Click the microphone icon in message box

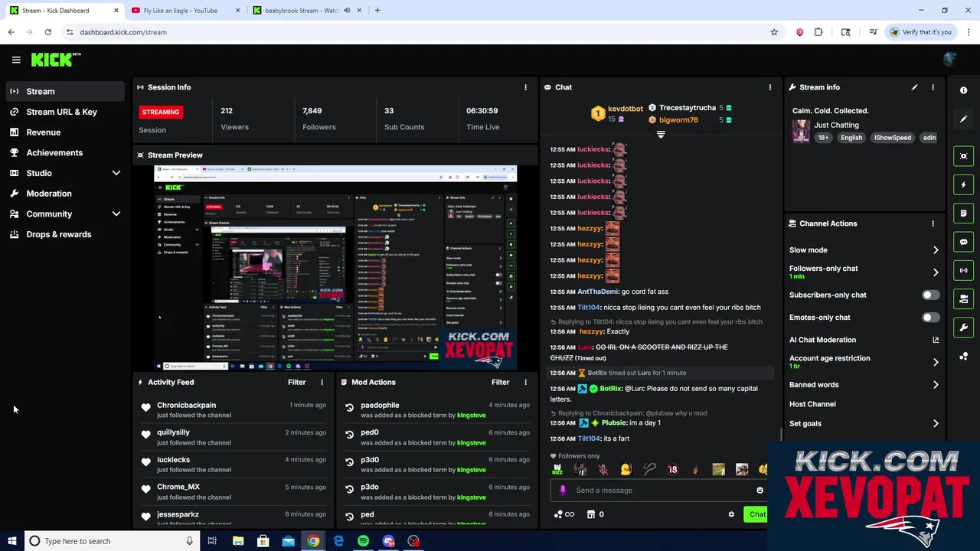pos(563,491)
